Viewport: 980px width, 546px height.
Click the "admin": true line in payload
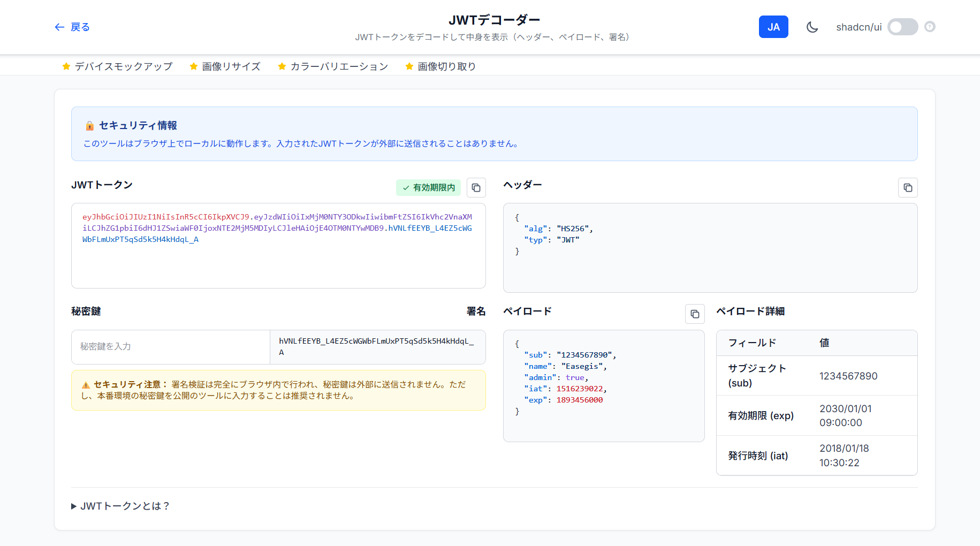557,378
